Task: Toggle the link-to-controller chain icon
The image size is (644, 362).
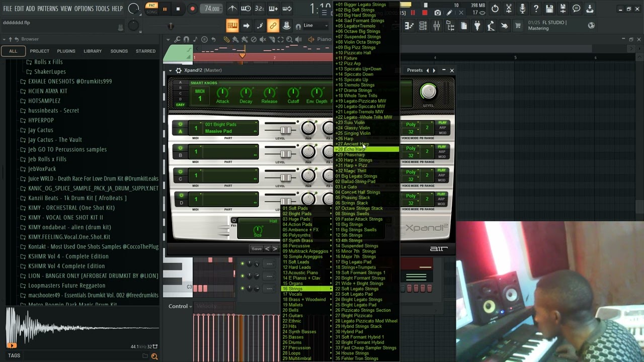Action: tap(273, 26)
